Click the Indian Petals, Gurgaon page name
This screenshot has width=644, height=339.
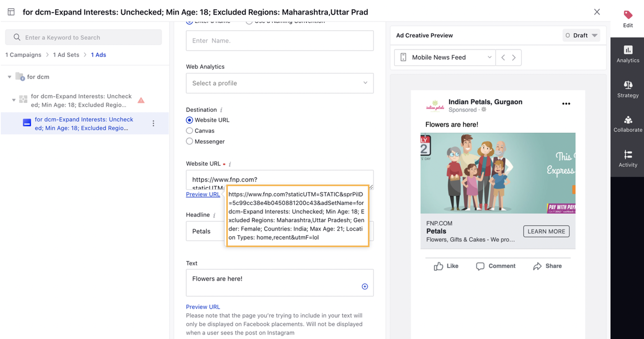pos(485,102)
